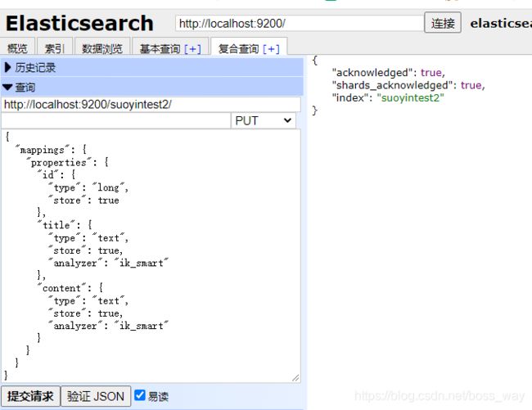Click the empty path input beside PUT
This screenshot has height=410, width=532.
(x=115, y=120)
